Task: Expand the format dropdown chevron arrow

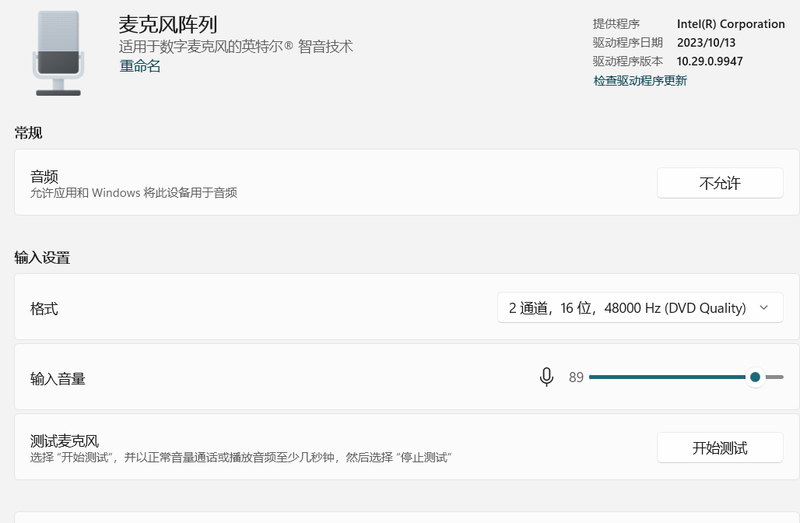Action: click(x=764, y=308)
